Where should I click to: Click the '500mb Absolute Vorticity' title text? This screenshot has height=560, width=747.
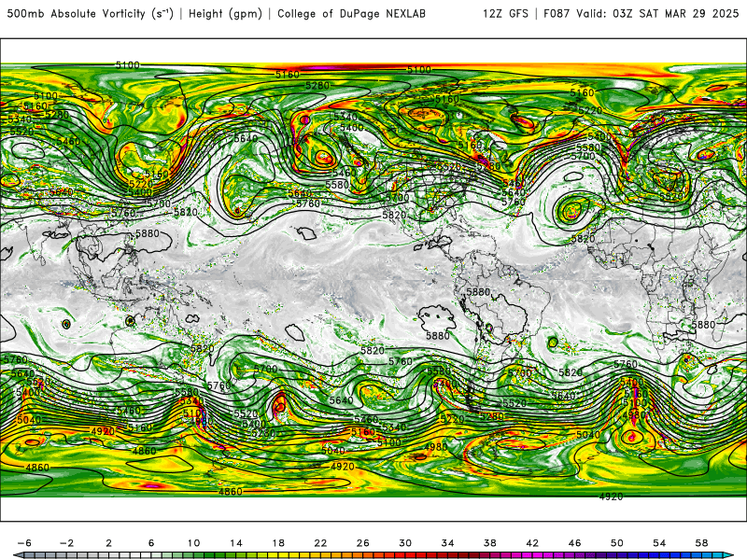[x=76, y=14]
